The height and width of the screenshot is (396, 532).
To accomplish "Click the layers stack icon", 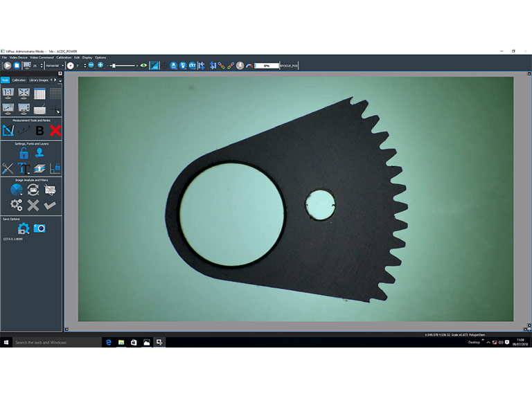I will [39, 168].
